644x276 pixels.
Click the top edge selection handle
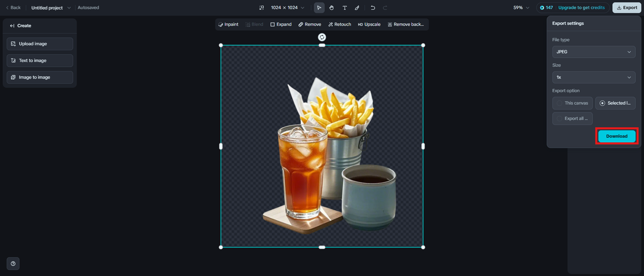pyautogui.click(x=322, y=45)
